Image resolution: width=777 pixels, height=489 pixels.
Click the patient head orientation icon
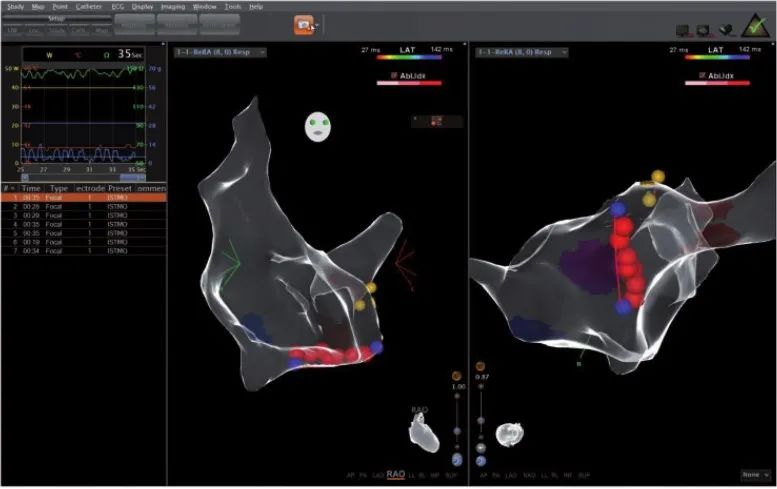tap(319, 127)
